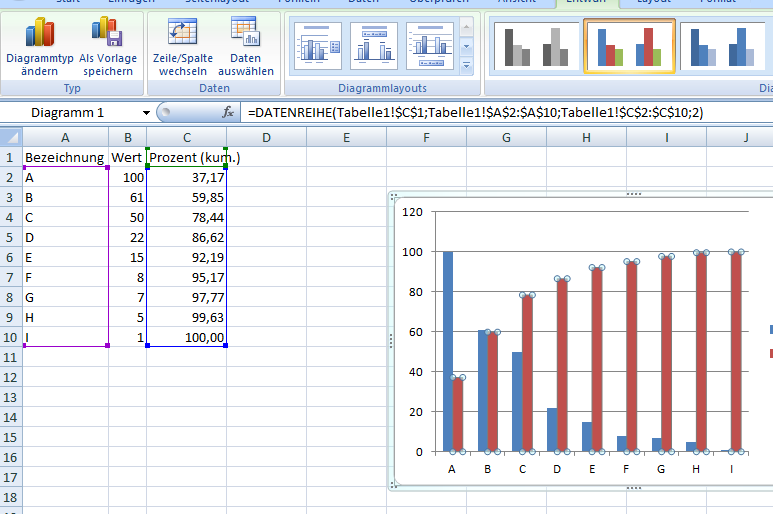Click the cell with value 99,63
Viewport: 773px width, 514px height.
[187, 317]
